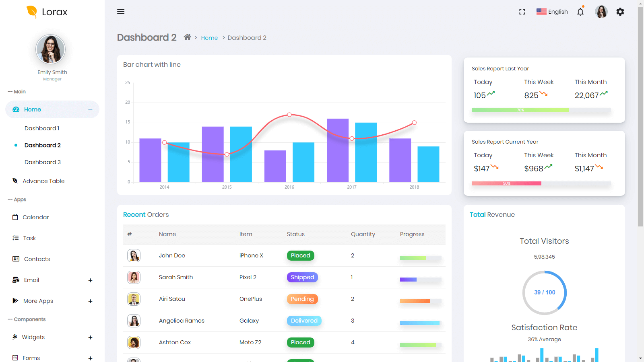The height and width of the screenshot is (362, 644).
Task: Toggle the sidebar with the hamburger icon
Action: coord(120,12)
